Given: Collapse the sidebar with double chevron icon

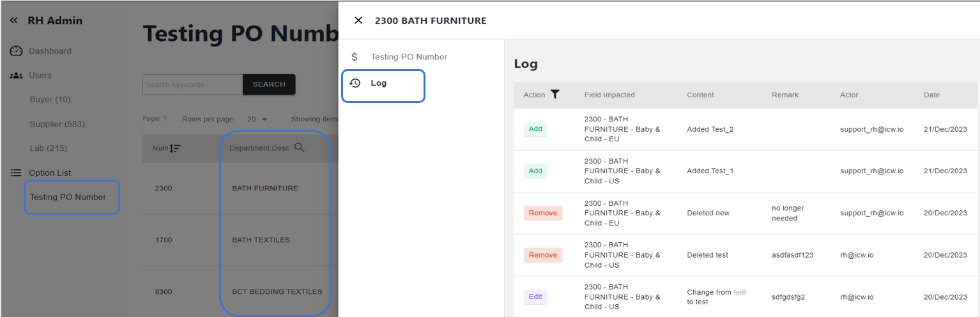Looking at the screenshot, I should [x=13, y=20].
